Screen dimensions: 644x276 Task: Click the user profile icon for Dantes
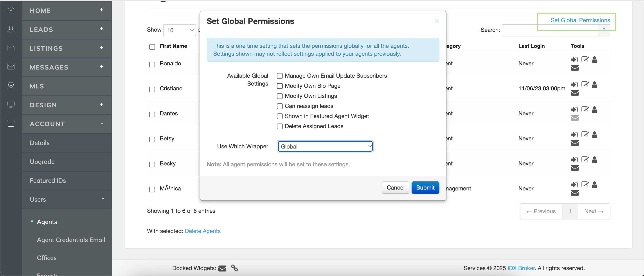594,109
